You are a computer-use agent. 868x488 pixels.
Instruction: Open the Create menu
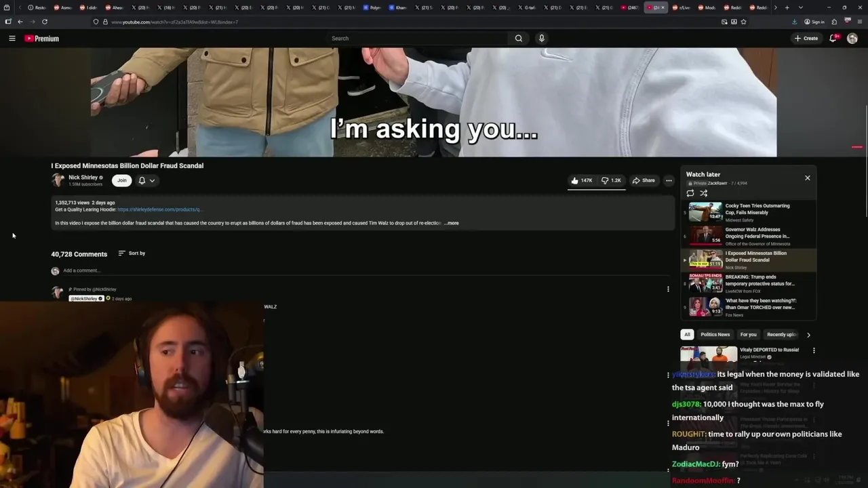(x=806, y=39)
